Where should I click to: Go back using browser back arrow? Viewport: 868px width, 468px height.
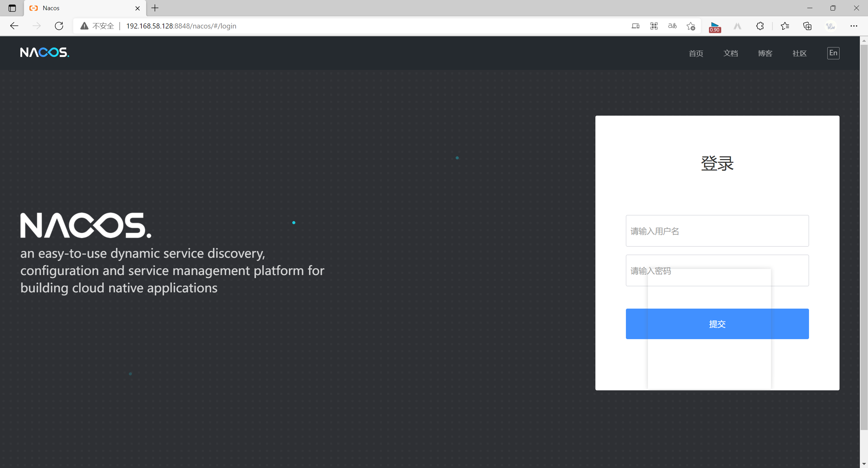(x=14, y=26)
